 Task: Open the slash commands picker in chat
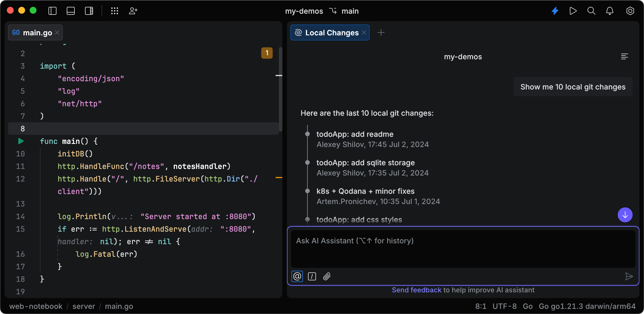click(312, 276)
